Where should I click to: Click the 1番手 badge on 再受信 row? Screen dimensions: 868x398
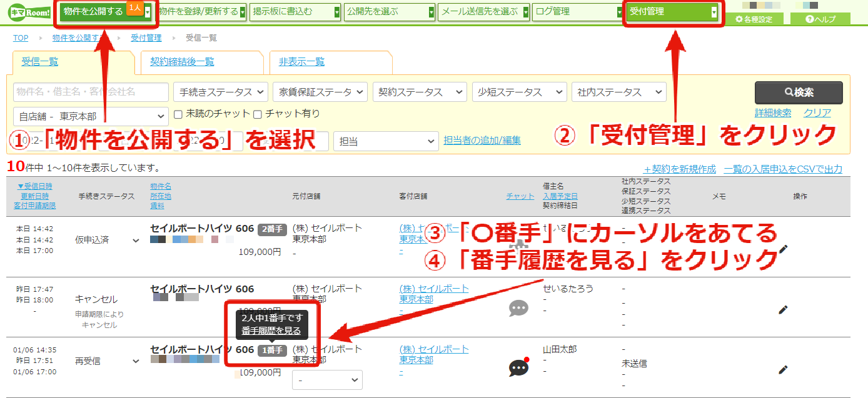[x=271, y=351]
